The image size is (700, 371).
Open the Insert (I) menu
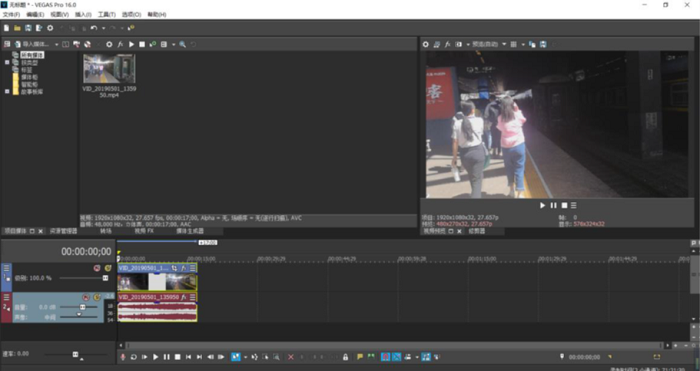pyautogui.click(x=83, y=15)
